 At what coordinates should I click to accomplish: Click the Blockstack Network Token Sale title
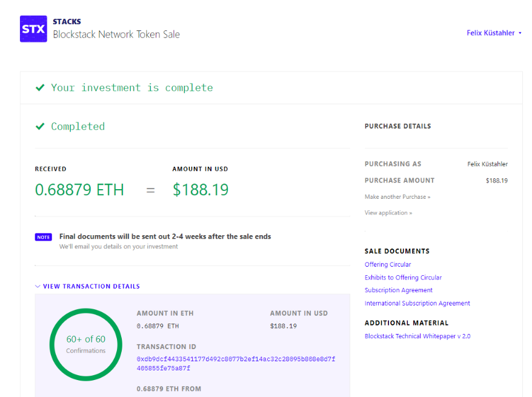(116, 35)
